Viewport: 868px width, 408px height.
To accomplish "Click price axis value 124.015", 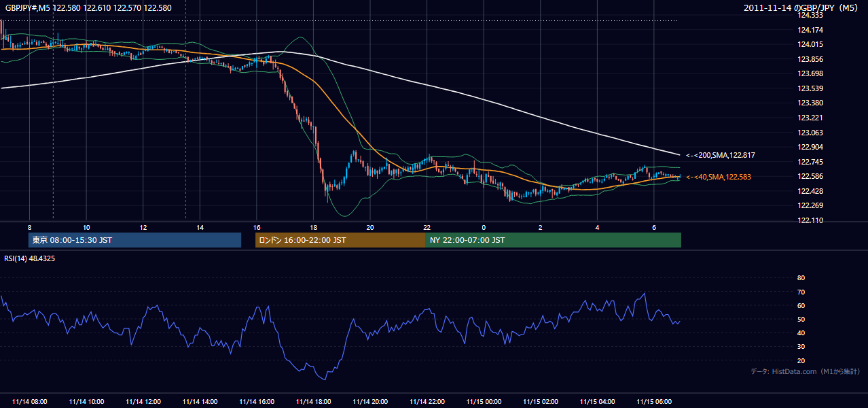I will click(x=810, y=44).
